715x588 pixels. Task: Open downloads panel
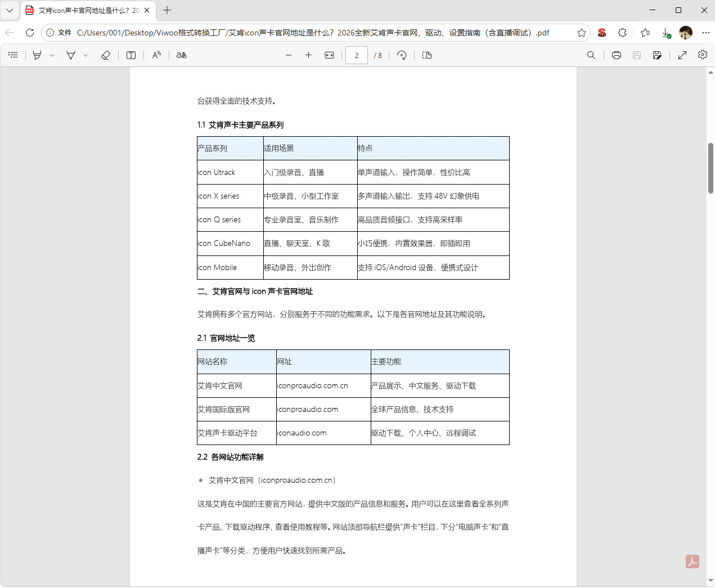(x=666, y=33)
